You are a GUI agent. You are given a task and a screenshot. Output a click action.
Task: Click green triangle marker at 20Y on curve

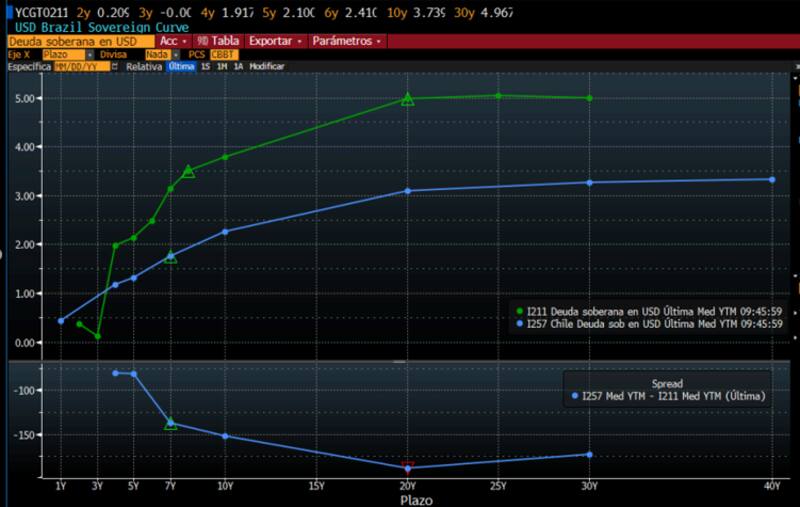407,98
